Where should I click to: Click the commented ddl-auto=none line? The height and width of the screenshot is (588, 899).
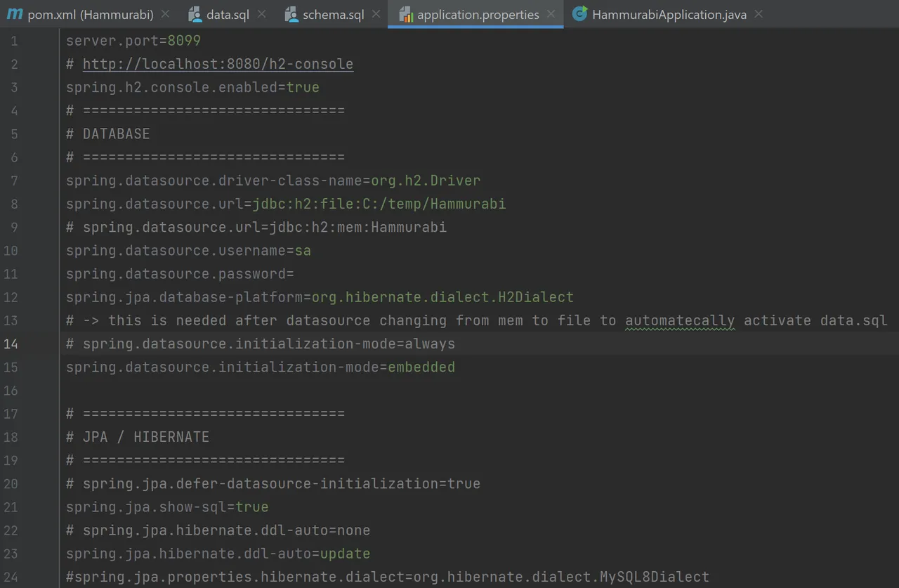point(218,530)
